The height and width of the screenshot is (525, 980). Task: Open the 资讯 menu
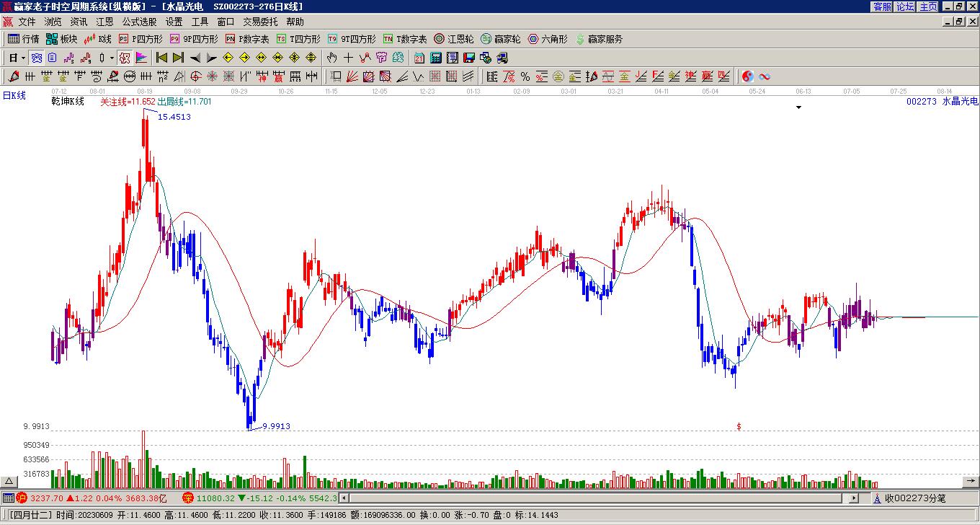[79, 22]
